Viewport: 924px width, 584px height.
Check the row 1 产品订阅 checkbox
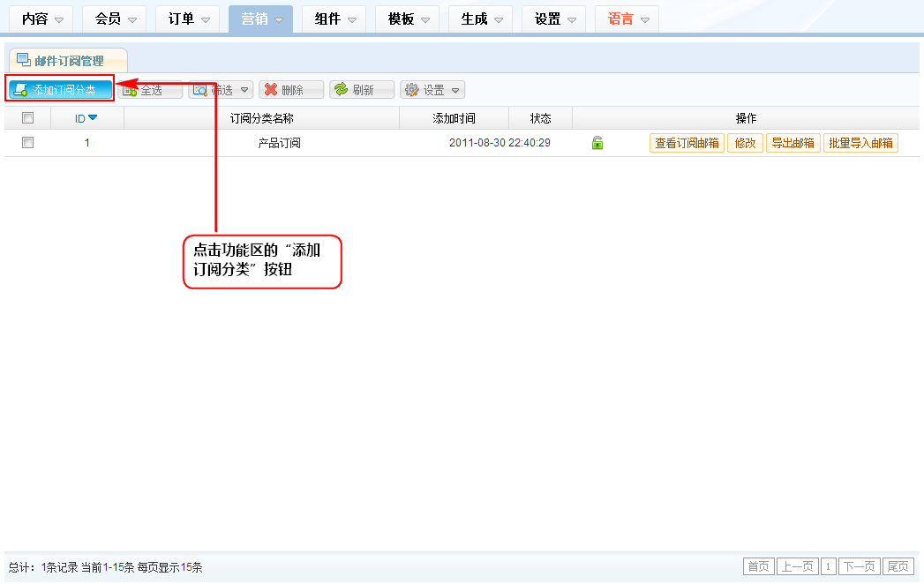(x=27, y=143)
